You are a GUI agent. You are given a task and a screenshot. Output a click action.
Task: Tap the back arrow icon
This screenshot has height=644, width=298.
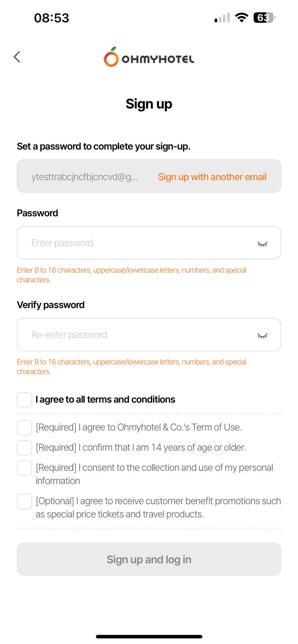[x=17, y=57]
